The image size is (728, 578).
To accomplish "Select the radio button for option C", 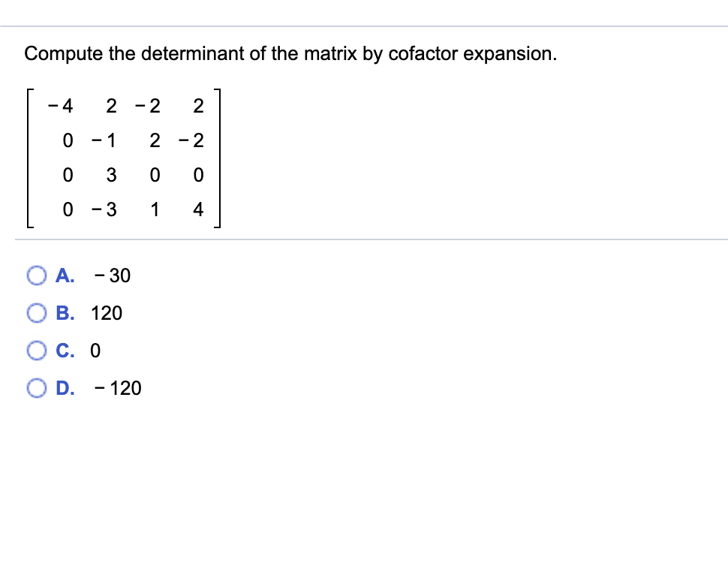I will point(36,351).
